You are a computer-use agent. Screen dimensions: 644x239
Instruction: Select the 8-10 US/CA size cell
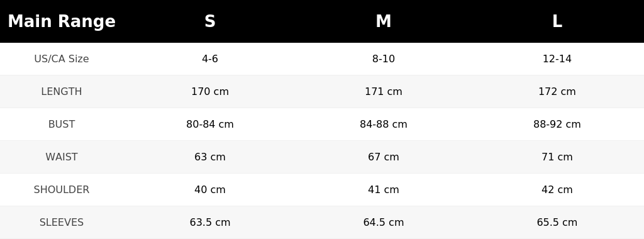(x=384, y=58)
